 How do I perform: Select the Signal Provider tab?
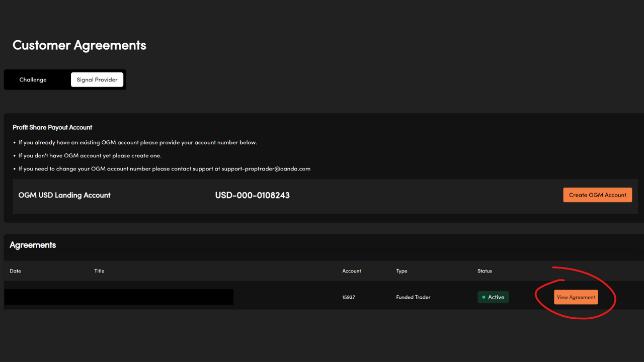[97, 79]
